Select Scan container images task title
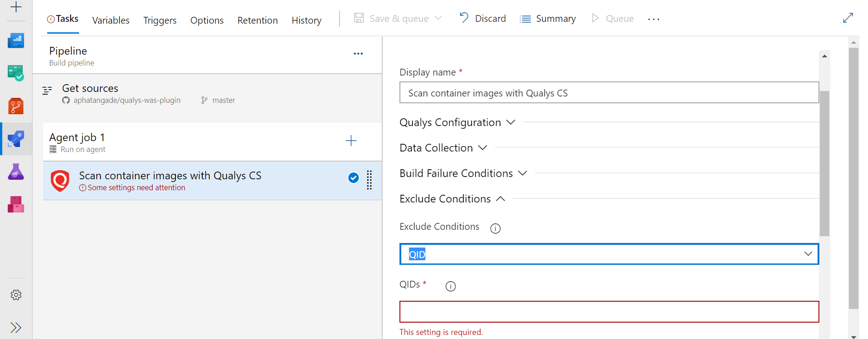 pyautogui.click(x=170, y=176)
